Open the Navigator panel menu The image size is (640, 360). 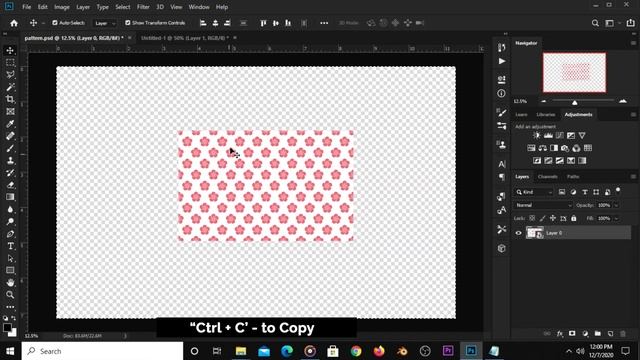tap(633, 43)
